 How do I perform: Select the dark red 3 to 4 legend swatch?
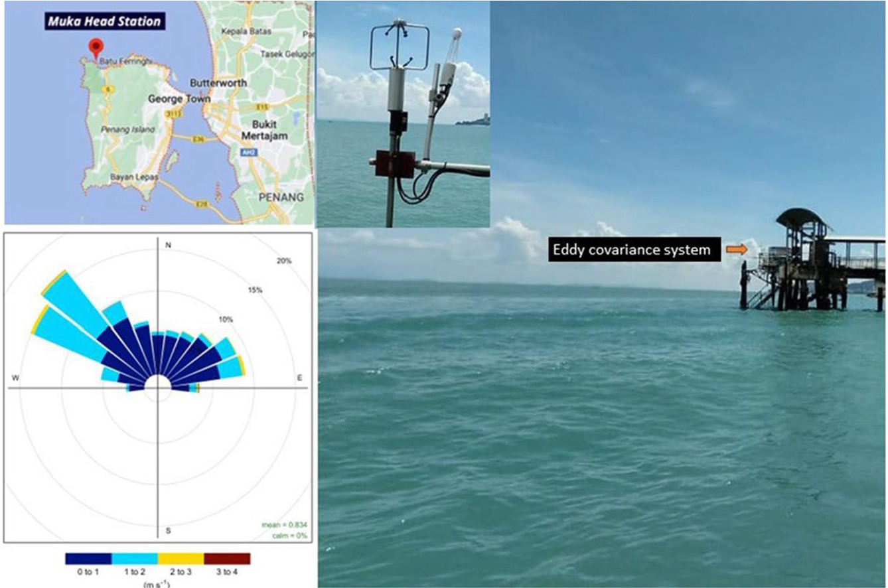point(227,559)
